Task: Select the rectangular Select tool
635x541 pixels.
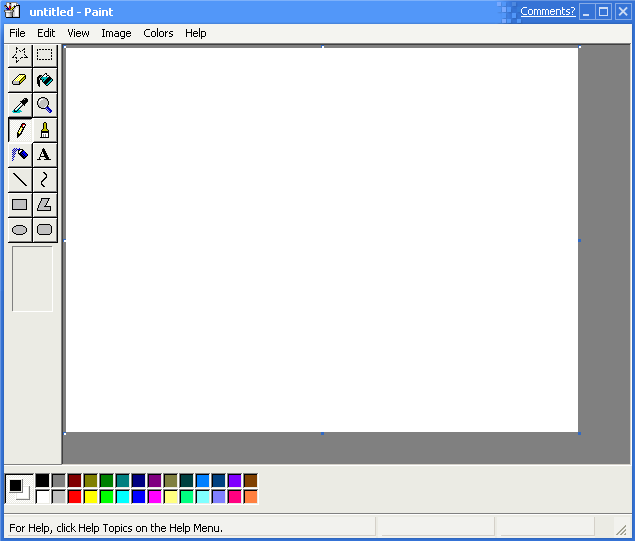Action: coord(45,55)
